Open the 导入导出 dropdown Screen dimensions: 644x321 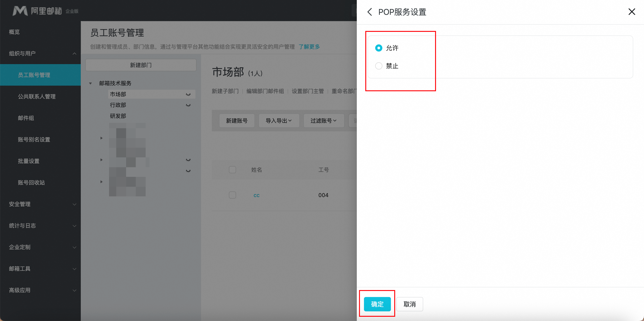279,121
